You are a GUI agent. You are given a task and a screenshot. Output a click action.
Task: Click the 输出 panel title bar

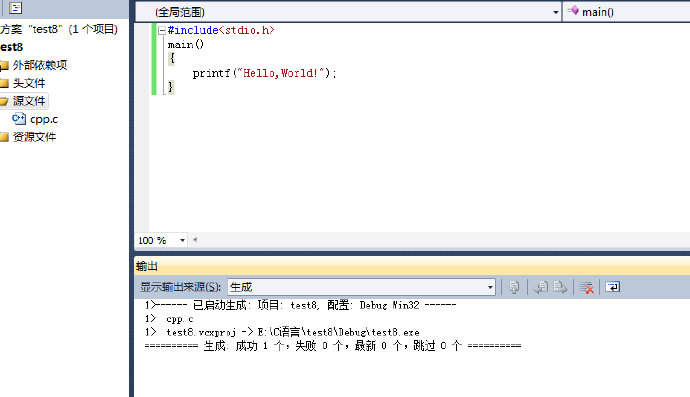412,266
